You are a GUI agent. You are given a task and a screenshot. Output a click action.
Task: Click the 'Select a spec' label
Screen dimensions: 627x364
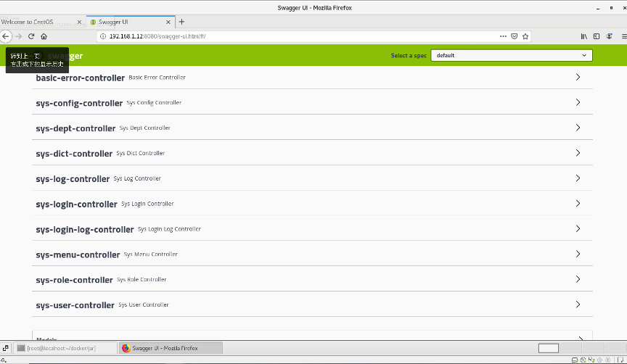(409, 56)
